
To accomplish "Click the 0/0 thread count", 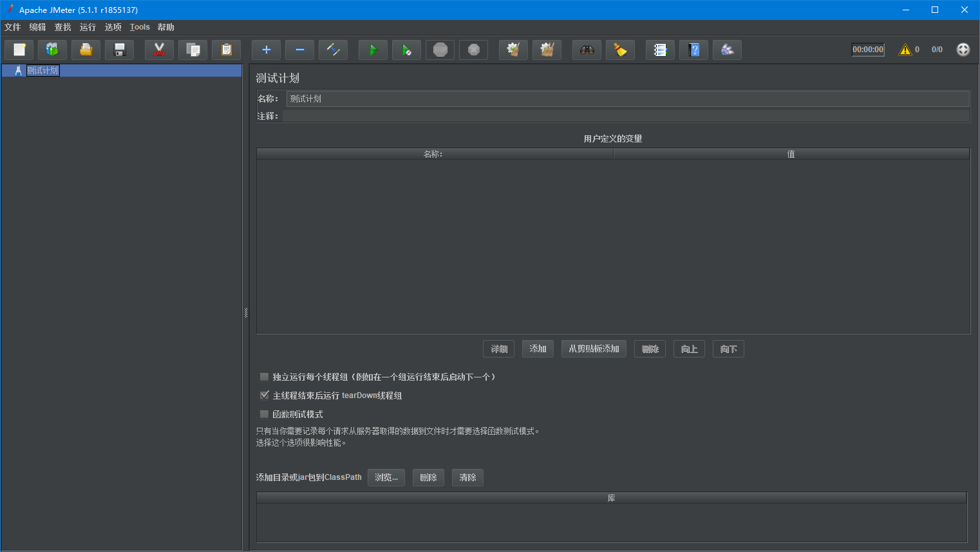I will [937, 50].
